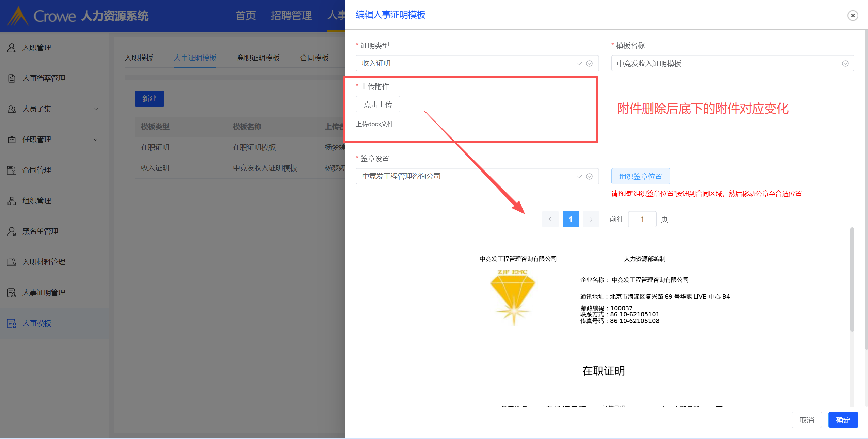Click the 人事档案管理 document icon

click(12, 78)
